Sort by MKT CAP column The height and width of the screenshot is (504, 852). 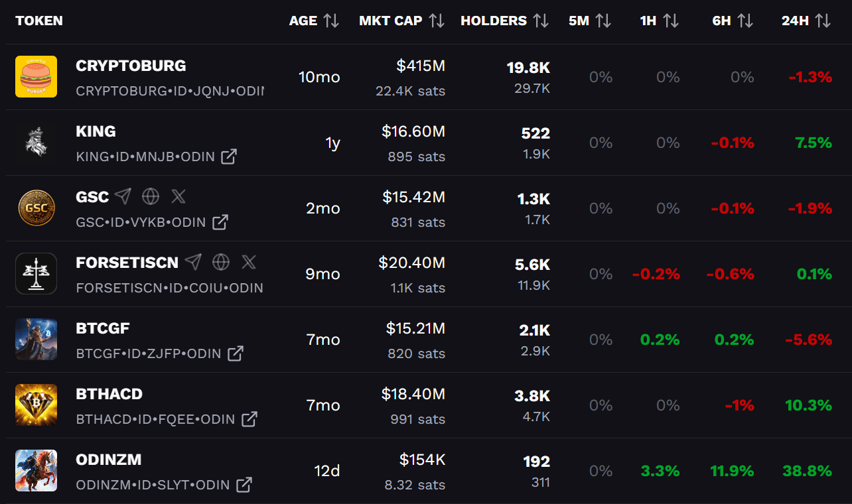[x=436, y=21]
